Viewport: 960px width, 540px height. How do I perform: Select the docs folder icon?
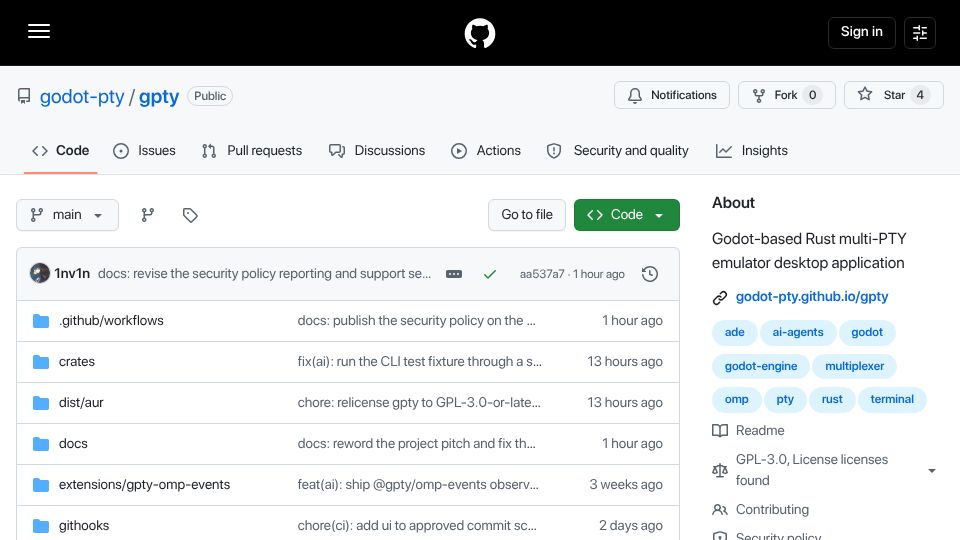click(x=41, y=444)
